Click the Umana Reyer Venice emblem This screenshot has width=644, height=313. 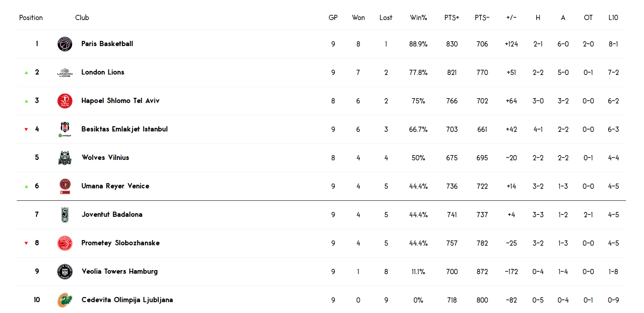(65, 186)
